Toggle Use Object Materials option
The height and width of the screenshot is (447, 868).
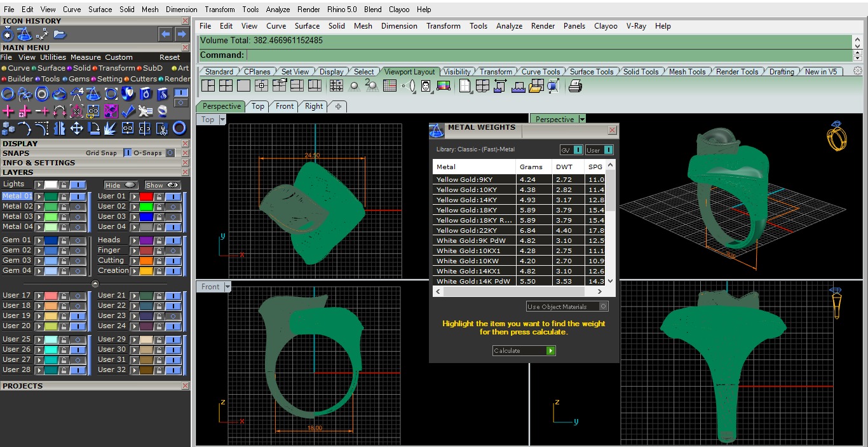(x=603, y=306)
